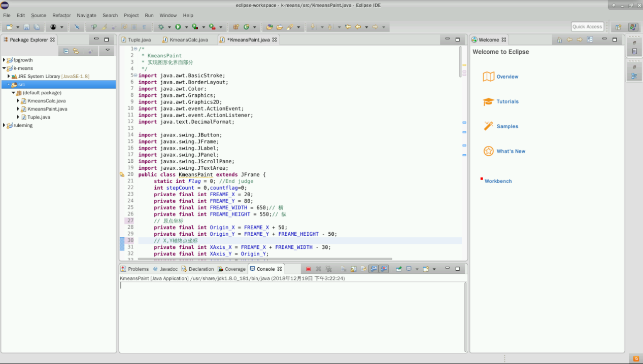Open Package Explorer View Menu dropdown

107,50
